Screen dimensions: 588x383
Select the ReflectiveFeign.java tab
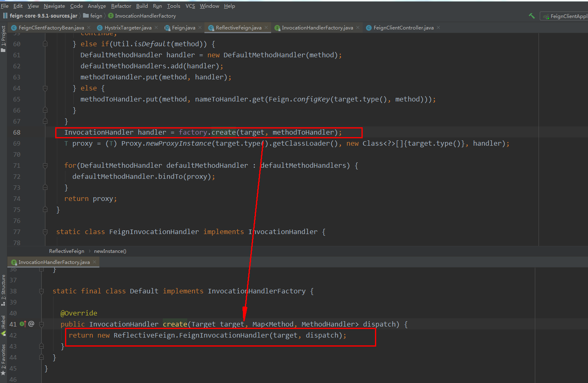pos(238,28)
